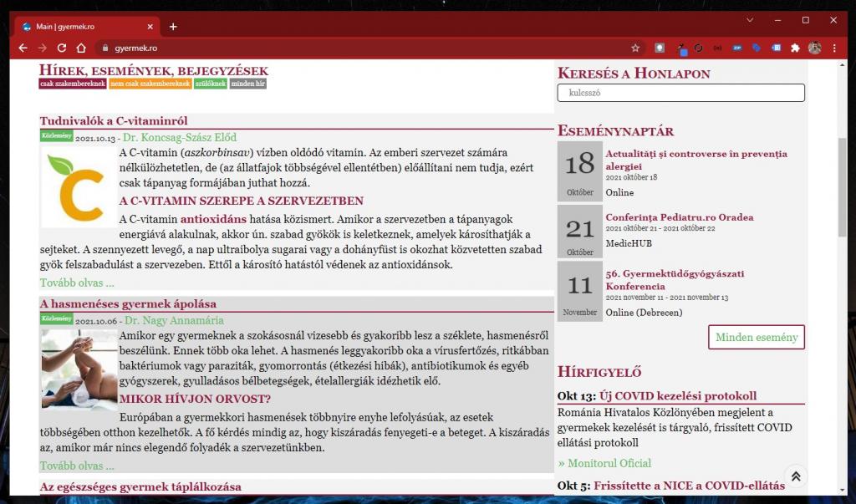
Task: Click the 'Minden esemény' button
Action: pos(757,338)
